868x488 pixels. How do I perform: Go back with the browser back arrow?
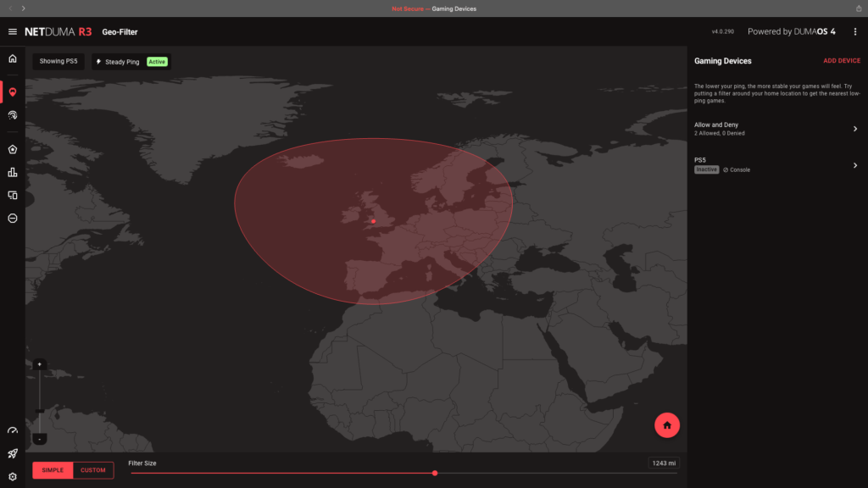pos(10,8)
